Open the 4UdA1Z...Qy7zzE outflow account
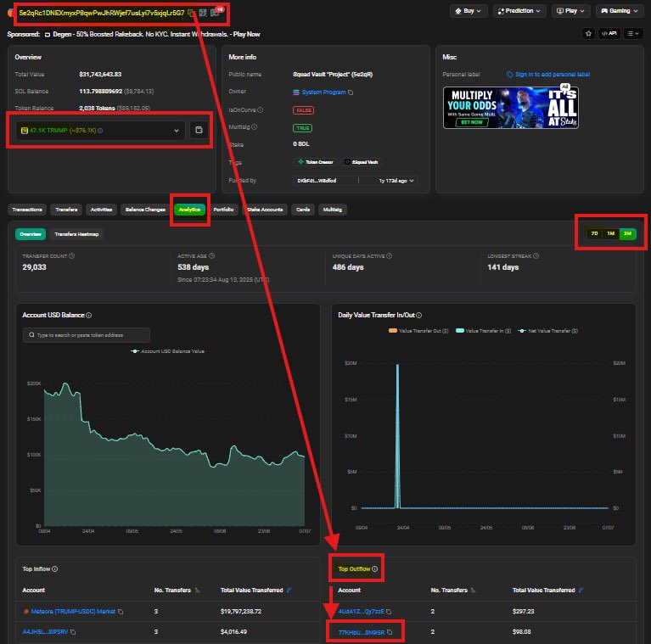Screen dimensions: 651x644 362,611
